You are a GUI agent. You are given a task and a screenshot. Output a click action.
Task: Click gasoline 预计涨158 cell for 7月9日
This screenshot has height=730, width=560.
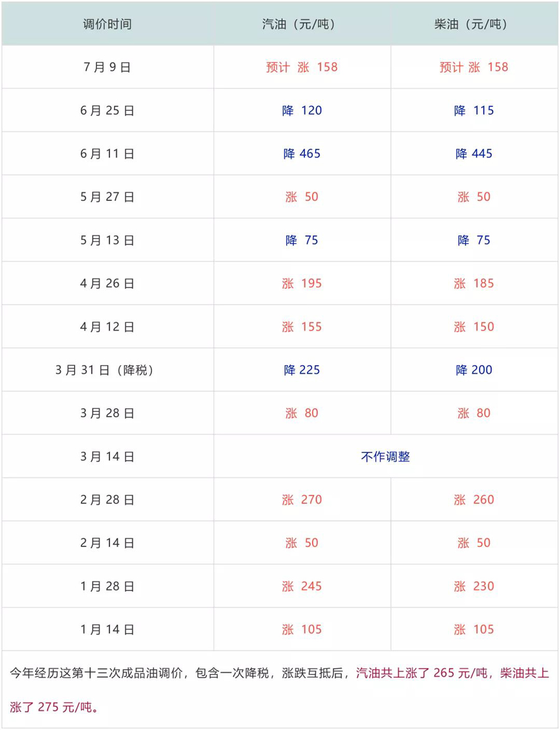(x=302, y=67)
